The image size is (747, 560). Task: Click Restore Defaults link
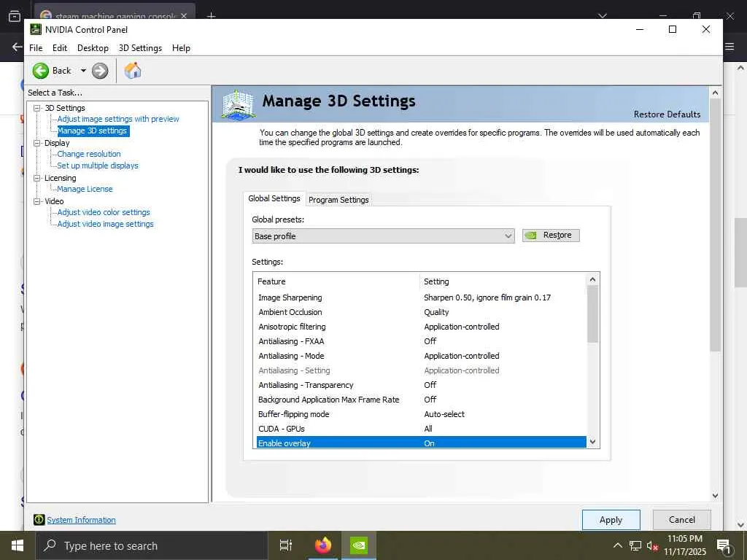pyautogui.click(x=667, y=114)
